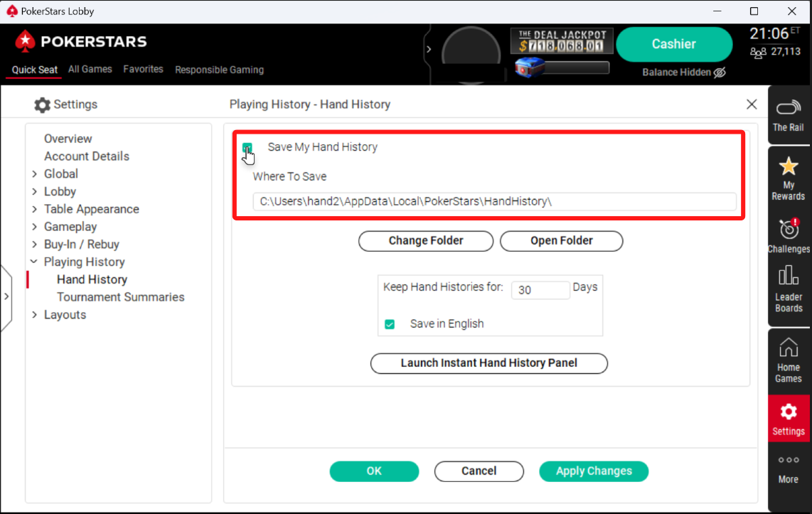Click the Playing History tree label

click(85, 262)
